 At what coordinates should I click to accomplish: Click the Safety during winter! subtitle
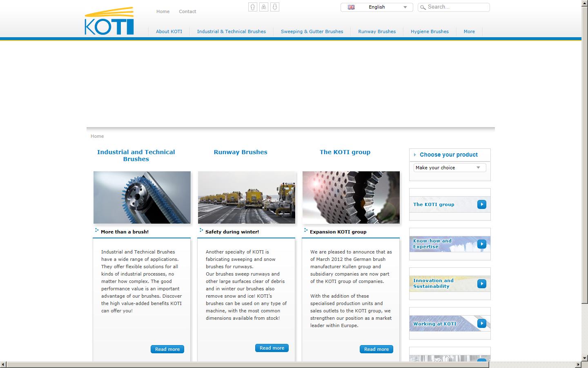232,232
